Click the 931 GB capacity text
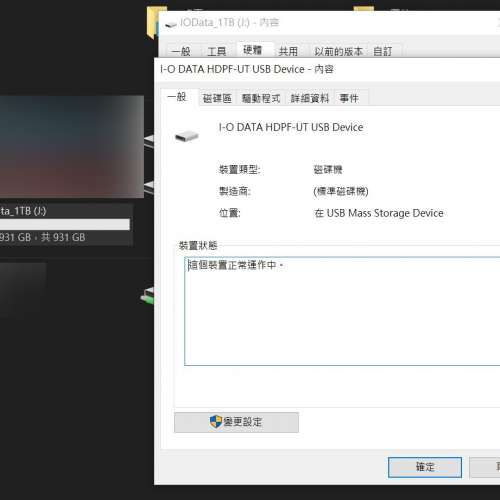 point(42,237)
